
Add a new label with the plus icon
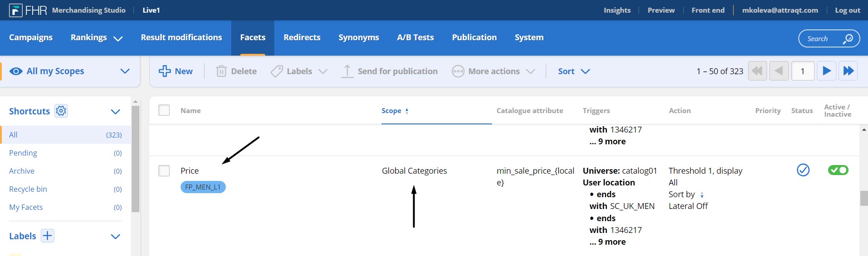click(48, 236)
